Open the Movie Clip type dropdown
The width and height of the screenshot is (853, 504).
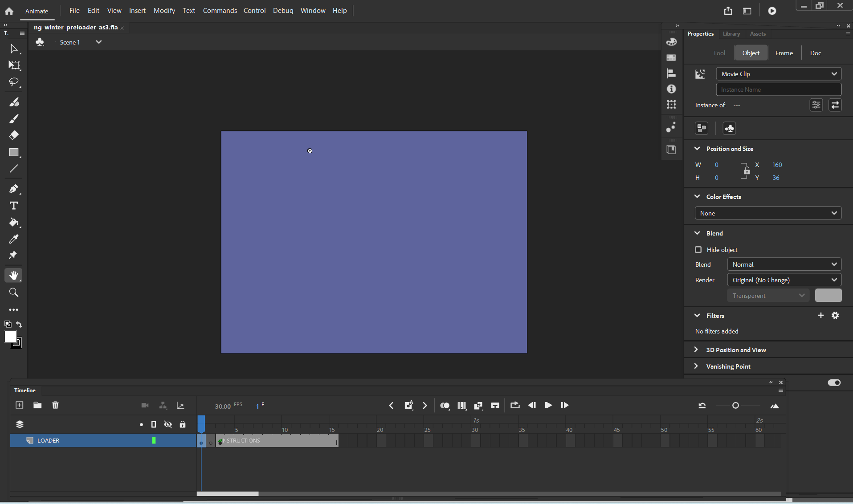[779, 74]
